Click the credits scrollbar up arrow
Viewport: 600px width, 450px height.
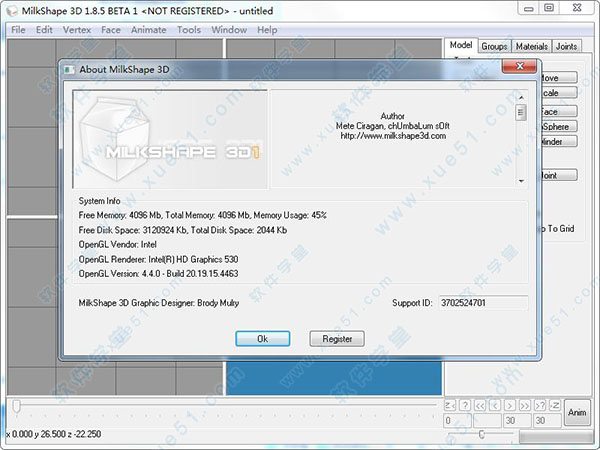(x=521, y=98)
